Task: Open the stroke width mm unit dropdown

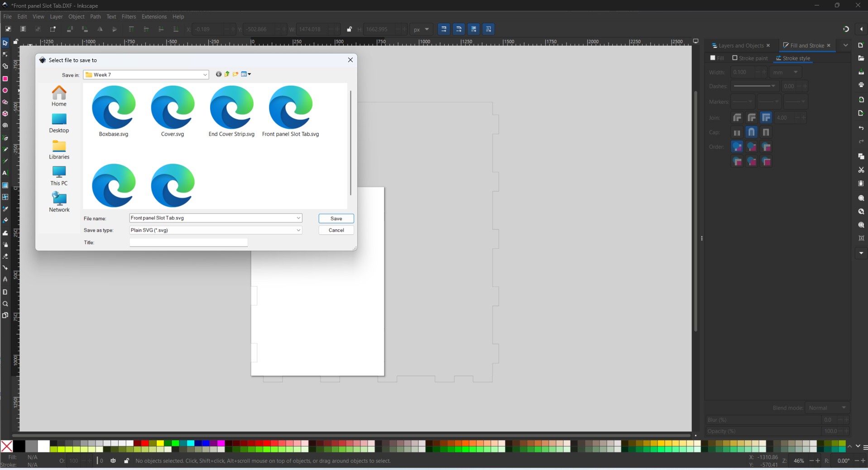Action: 786,73
